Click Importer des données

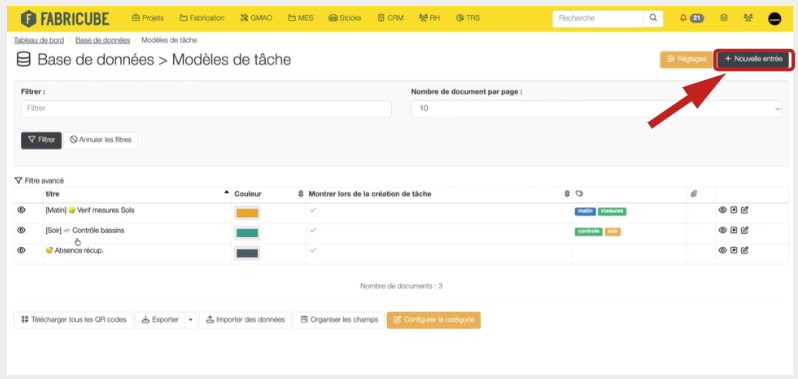(x=245, y=320)
